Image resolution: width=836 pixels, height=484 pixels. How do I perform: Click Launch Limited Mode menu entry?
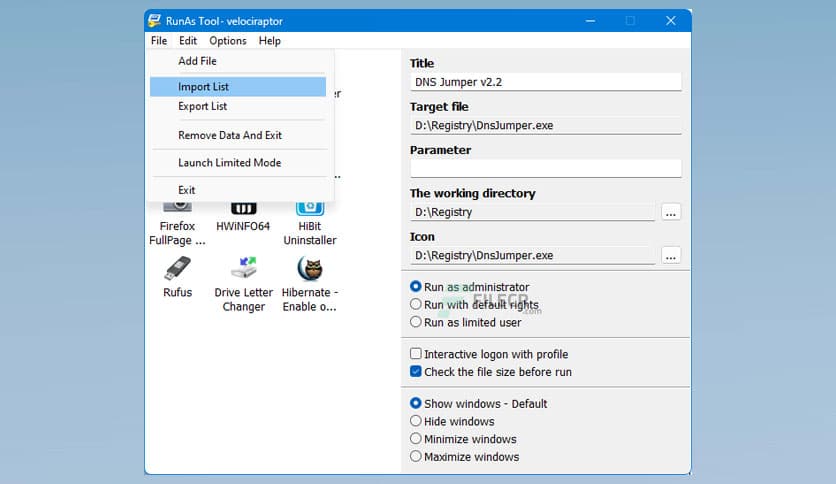229,163
